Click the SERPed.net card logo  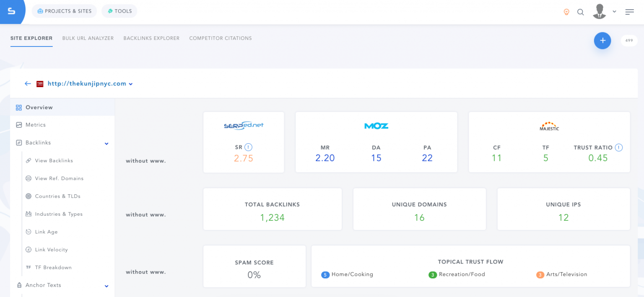click(244, 126)
